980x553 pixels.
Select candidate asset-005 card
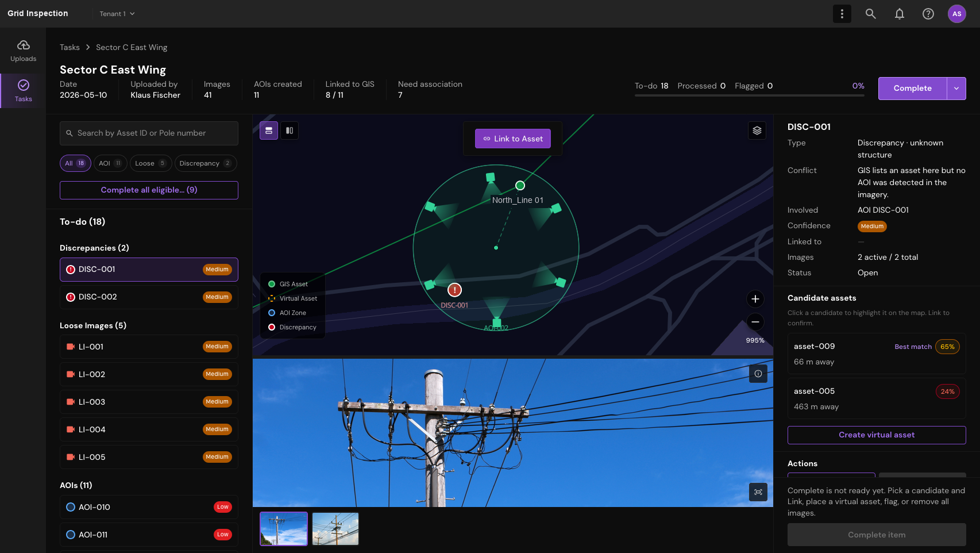coord(877,398)
